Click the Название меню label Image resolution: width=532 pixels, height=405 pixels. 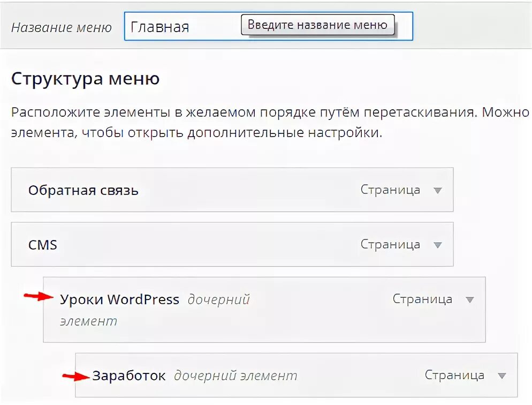pyautogui.click(x=62, y=27)
